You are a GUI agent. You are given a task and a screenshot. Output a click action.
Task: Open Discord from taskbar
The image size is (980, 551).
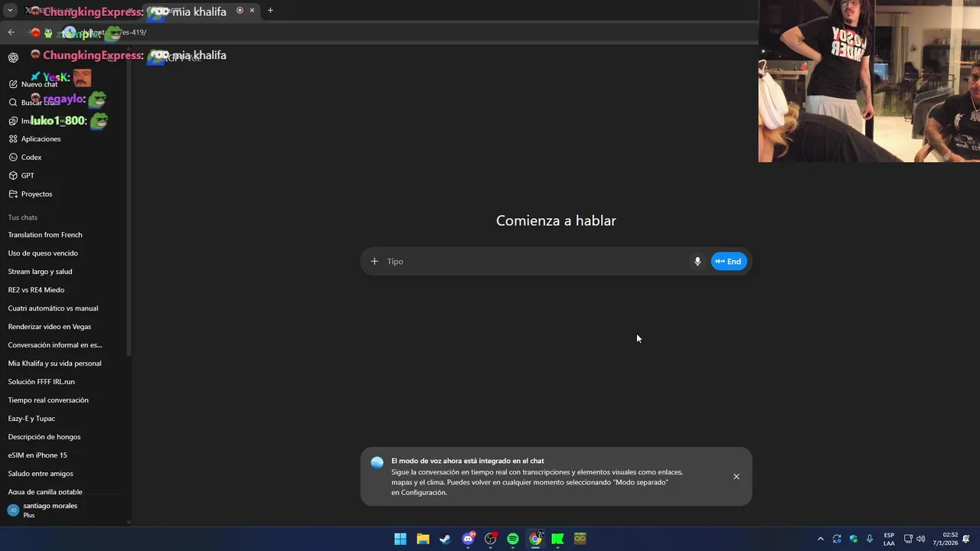[468, 539]
